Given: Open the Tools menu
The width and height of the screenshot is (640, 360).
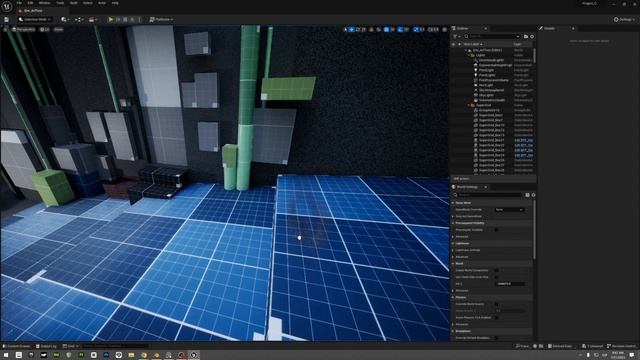Looking at the screenshot, I should click(60, 3).
